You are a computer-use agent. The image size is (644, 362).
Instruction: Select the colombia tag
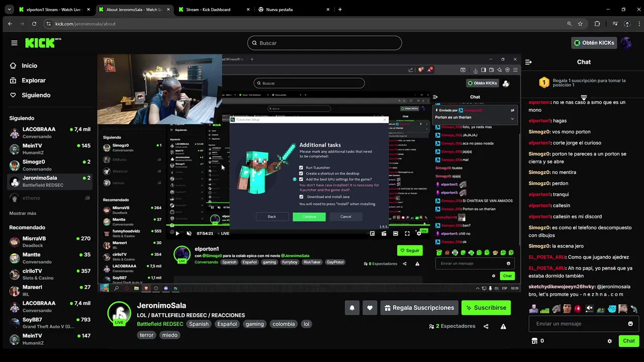[x=284, y=324]
